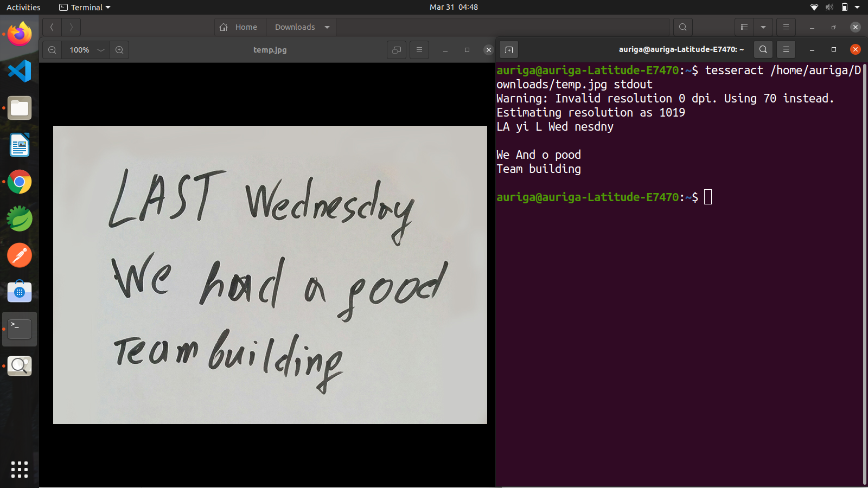Open the terminal hamburger menu
The height and width of the screenshot is (488, 868).
coord(786,49)
